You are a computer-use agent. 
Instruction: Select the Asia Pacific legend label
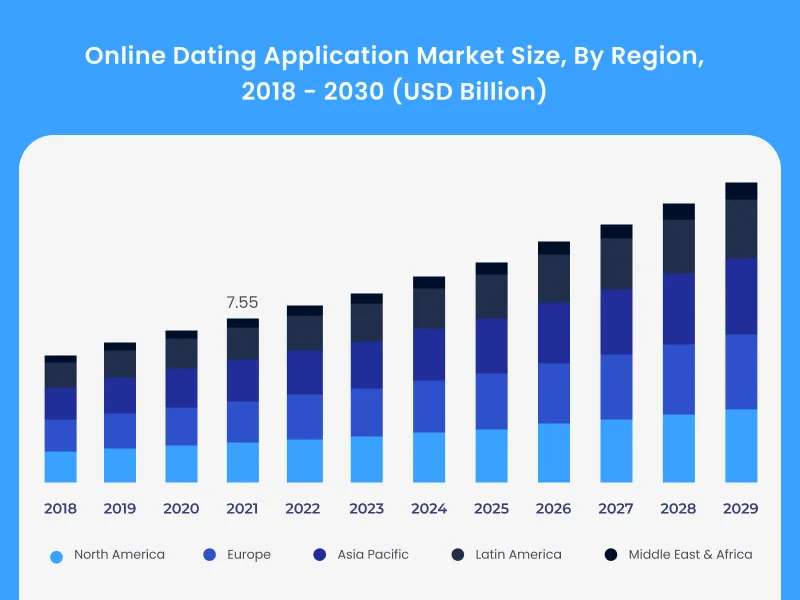pyautogui.click(x=373, y=555)
